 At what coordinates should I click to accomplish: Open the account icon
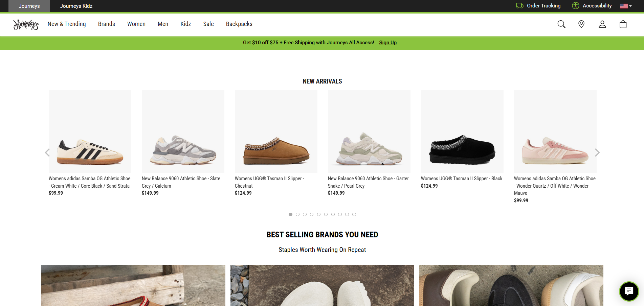coord(602,24)
